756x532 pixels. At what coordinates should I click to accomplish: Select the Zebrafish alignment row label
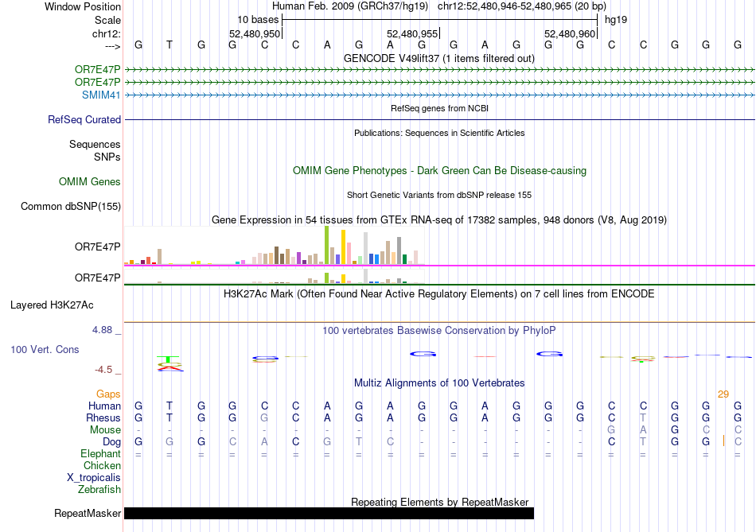point(99,489)
